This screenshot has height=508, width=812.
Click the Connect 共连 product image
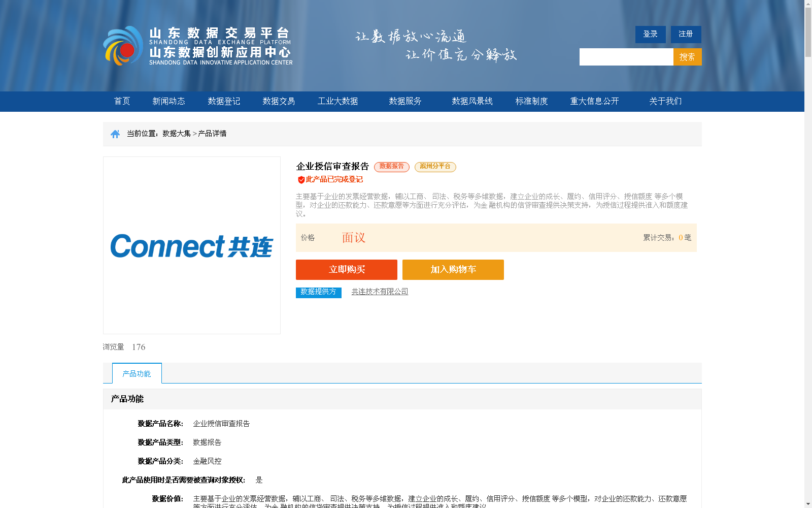[192, 245]
